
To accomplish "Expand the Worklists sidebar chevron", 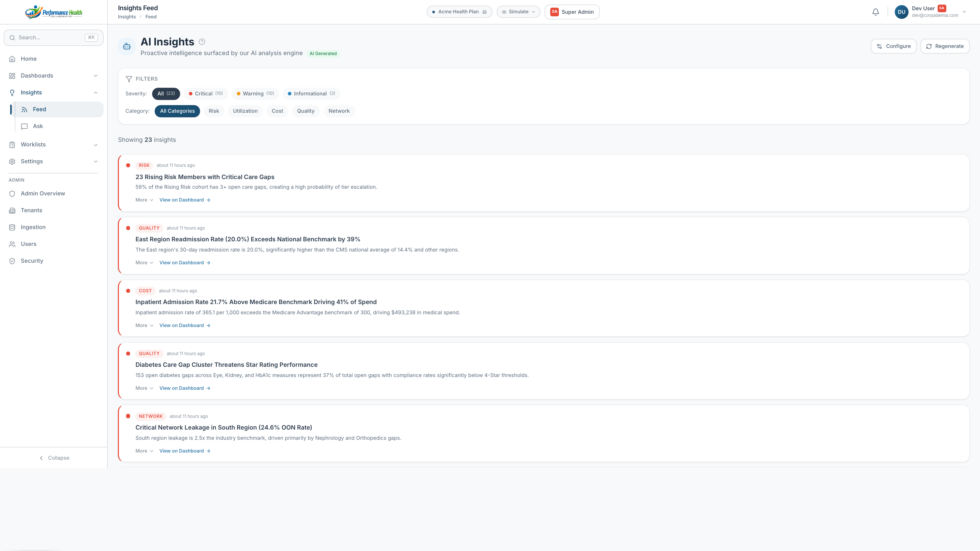I will pyautogui.click(x=95, y=144).
